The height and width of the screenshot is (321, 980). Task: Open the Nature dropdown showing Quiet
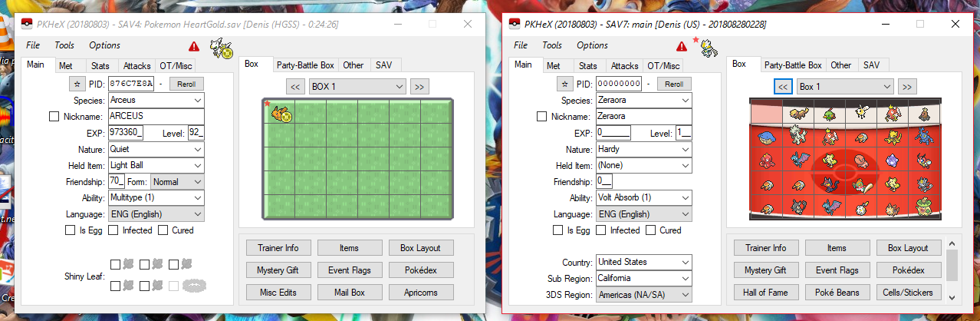(156, 149)
